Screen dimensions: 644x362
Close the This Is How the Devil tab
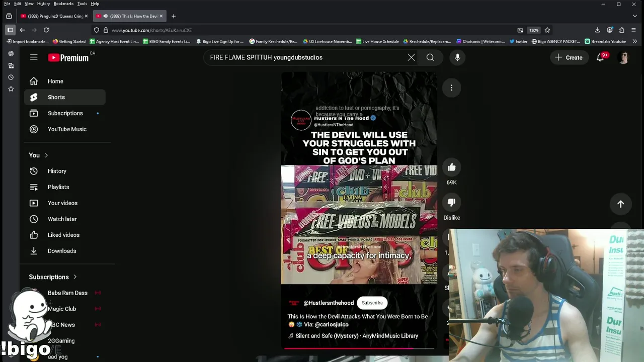coord(161,16)
